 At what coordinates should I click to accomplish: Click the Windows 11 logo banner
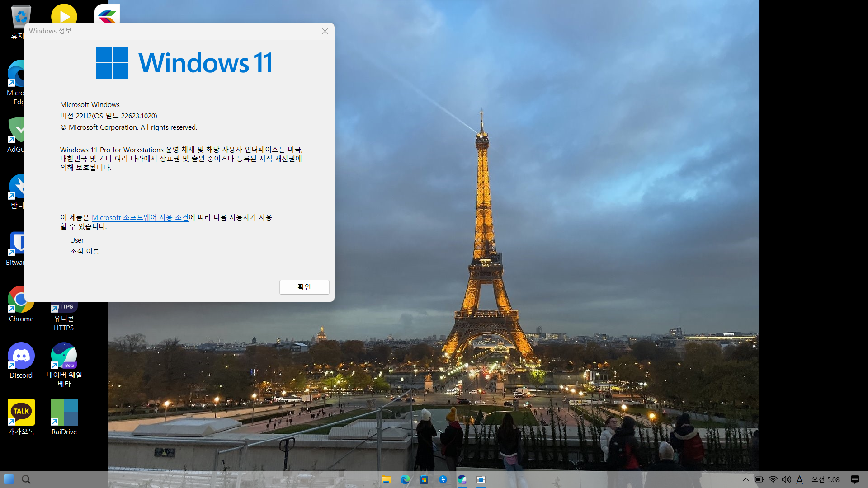tap(184, 62)
